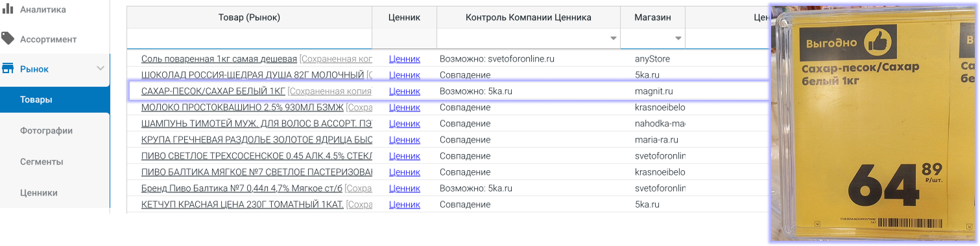Open product МОЛОКО ПРОСТОКВАШИНО 2.5% 930МЛ

click(x=242, y=107)
